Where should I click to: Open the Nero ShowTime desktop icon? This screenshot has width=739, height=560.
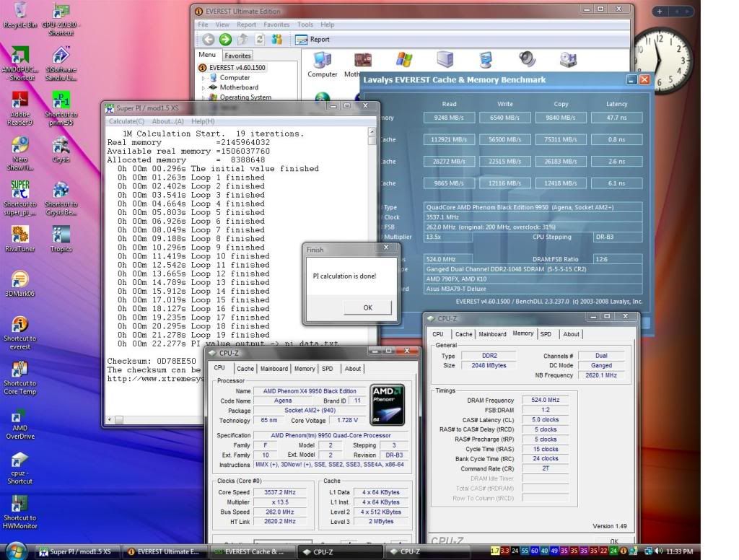coord(19,153)
